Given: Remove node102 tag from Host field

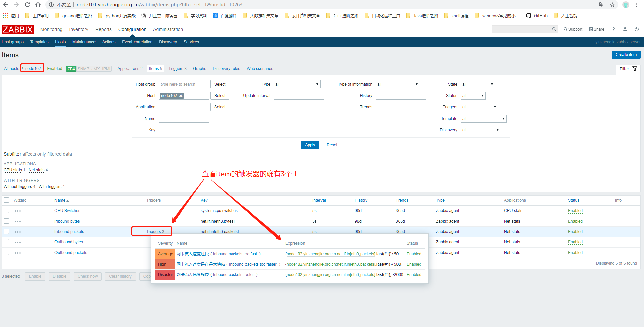Looking at the screenshot, I should (x=181, y=96).
